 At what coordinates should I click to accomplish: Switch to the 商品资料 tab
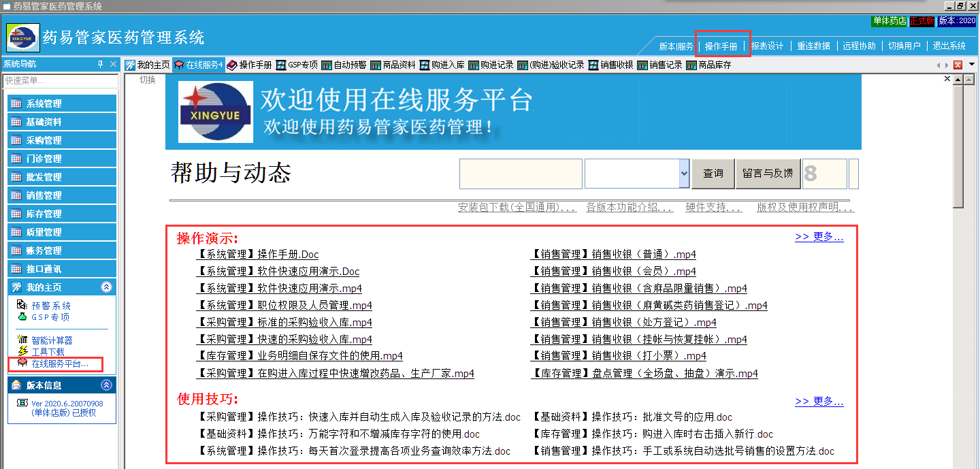(393, 65)
